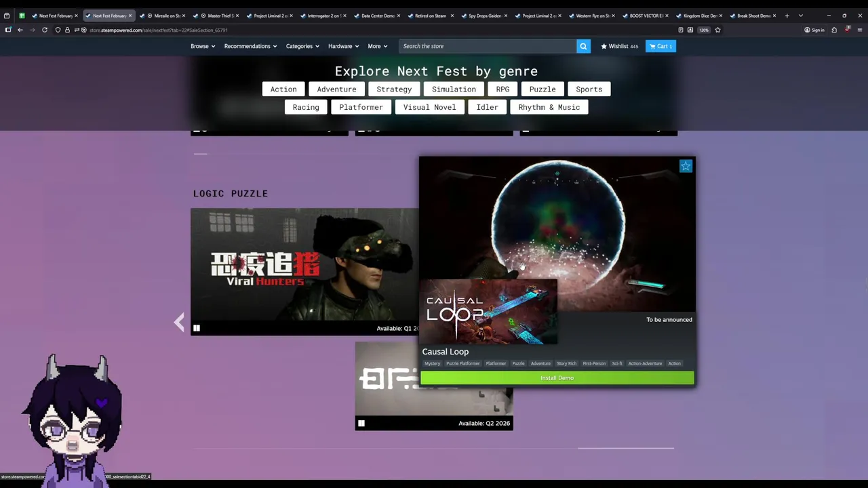Click the Windows platform icon on Viral Hunters card

197,328
